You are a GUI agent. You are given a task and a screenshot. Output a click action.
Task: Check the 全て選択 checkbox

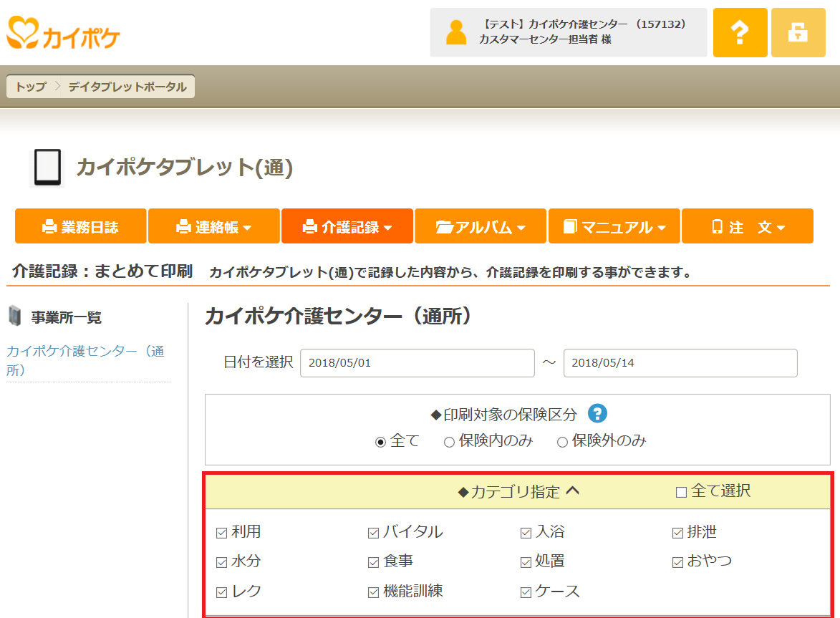[x=681, y=492]
